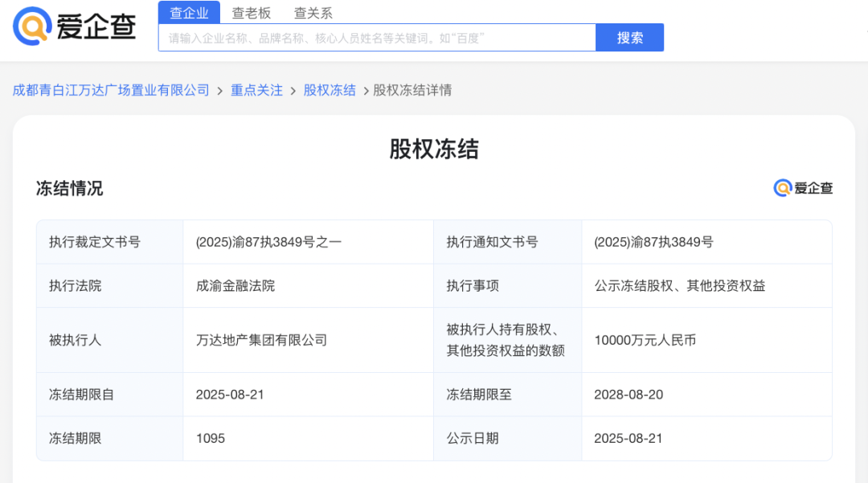The height and width of the screenshot is (483, 868).
Task: Select the freeze duration value 1095
Action: pyautogui.click(x=211, y=439)
